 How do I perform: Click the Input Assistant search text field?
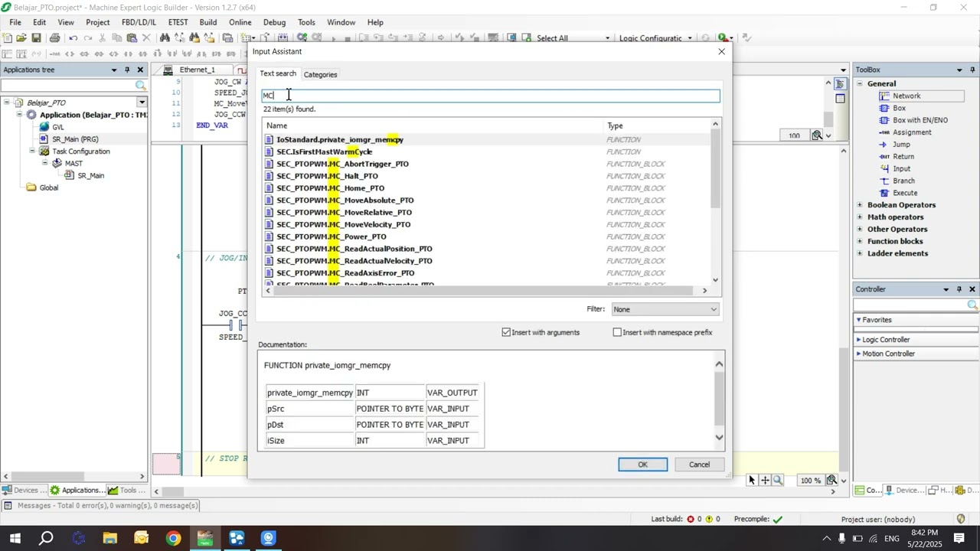pyautogui.click(x=491, y=96)
